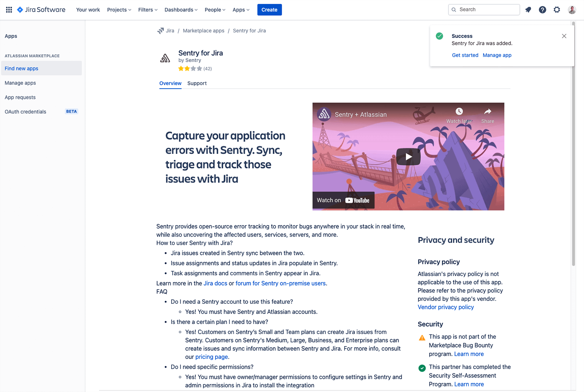Open notifications via the flag icon
Screen dimensions: 584x392
pos(528,9)
